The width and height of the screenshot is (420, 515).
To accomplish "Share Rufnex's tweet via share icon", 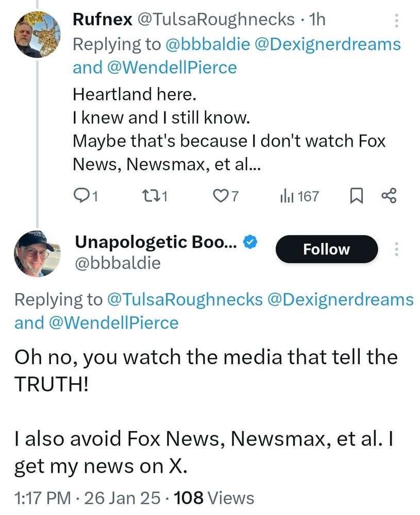I will (x=389, y=196).
